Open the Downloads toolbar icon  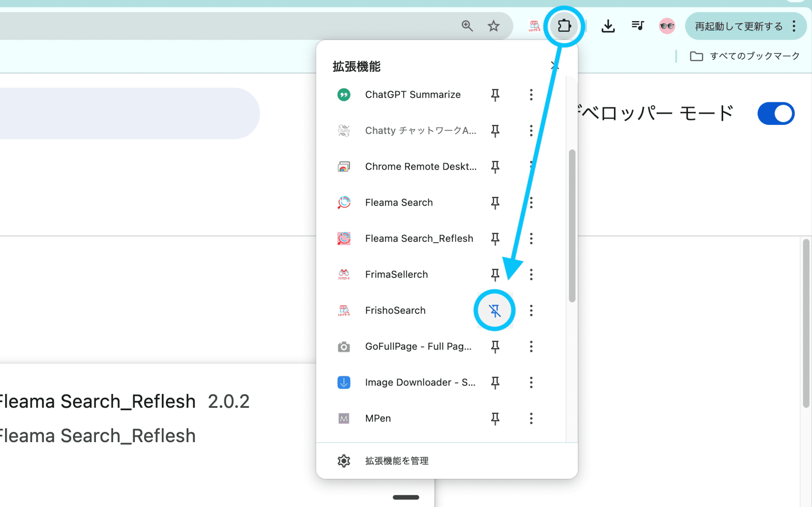(x=608, y=26)
